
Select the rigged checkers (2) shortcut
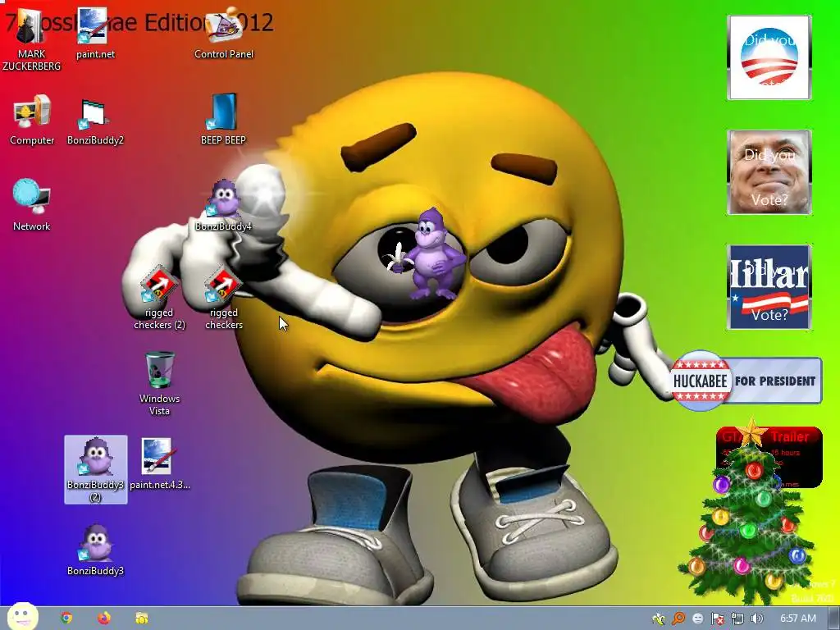159,298
